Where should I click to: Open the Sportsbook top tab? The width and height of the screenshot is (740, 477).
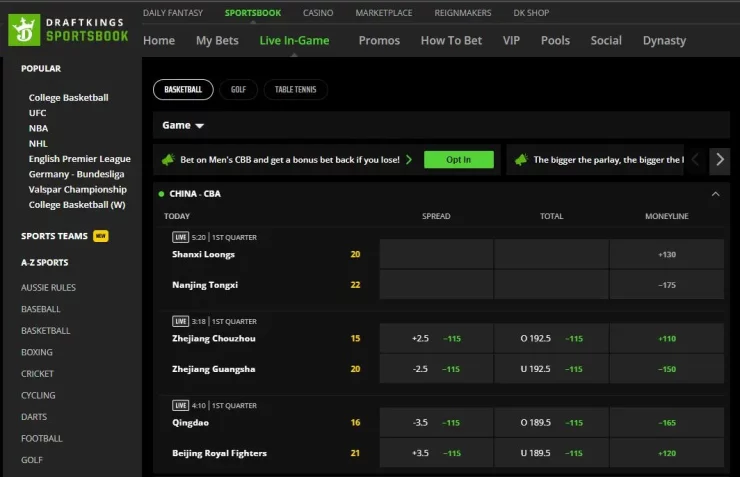point(253,13)
